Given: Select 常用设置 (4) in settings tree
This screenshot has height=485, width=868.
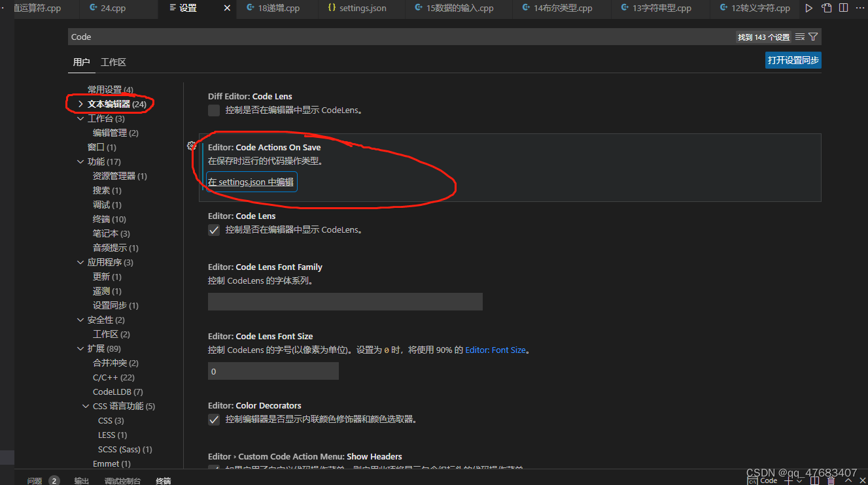Looking at the screenshot, I should coord(111,90).
